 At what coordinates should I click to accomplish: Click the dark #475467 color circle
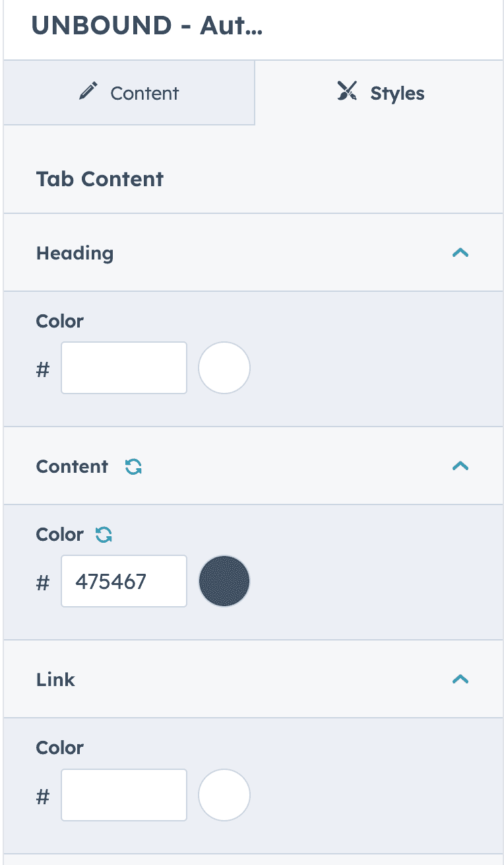point(224,580)
